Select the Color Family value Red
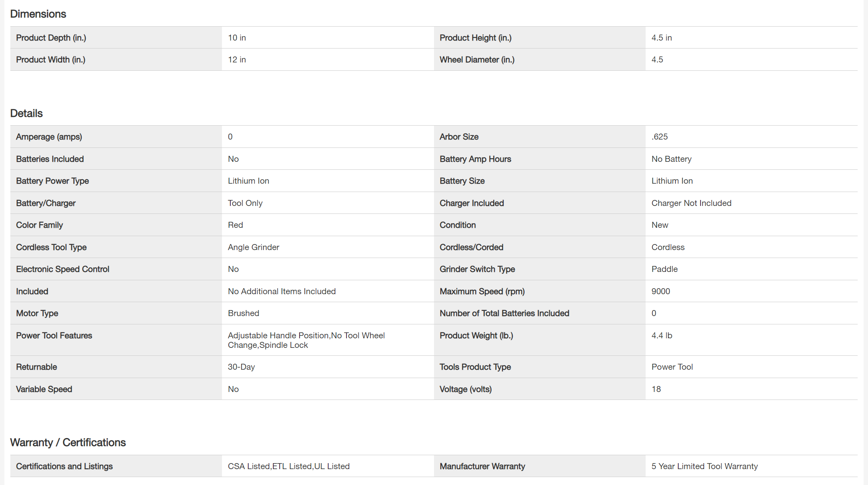This screenshot has height=485, width=868. click(235, 225)
